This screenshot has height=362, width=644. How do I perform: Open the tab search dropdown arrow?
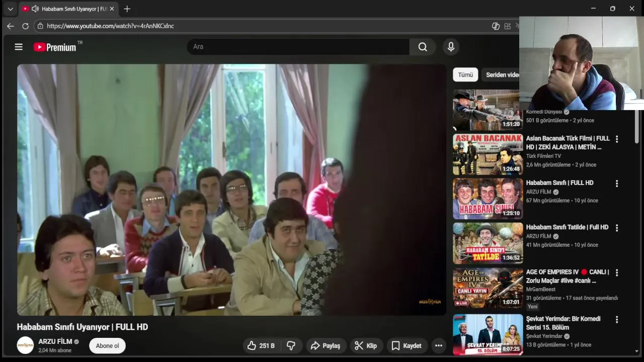click(10, 9)
